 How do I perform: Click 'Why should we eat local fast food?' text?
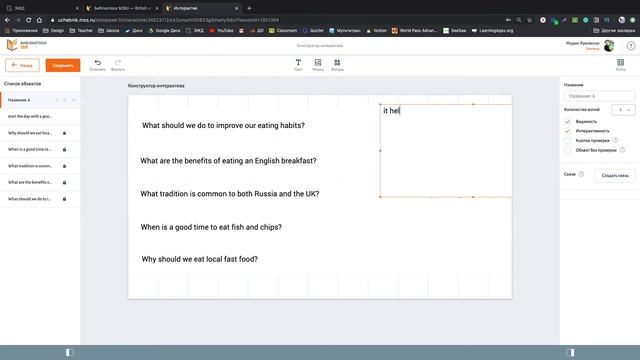coord(200,259)
